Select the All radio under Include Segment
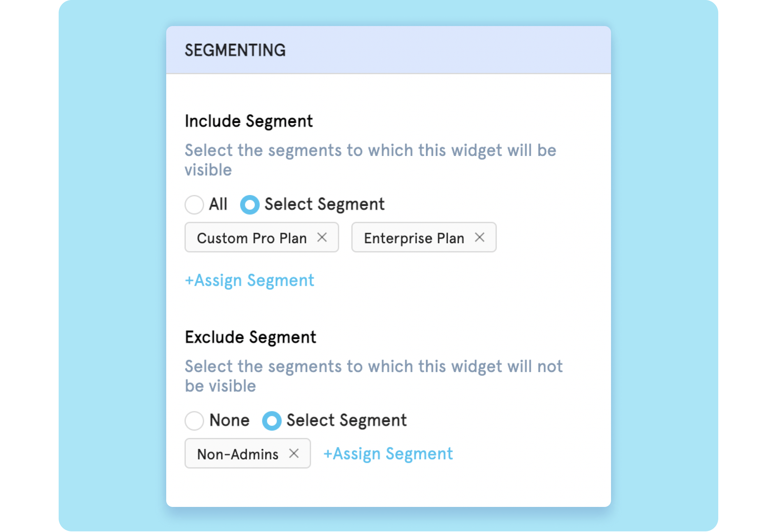Screen dimensions: 773x532 click(195, 205)
